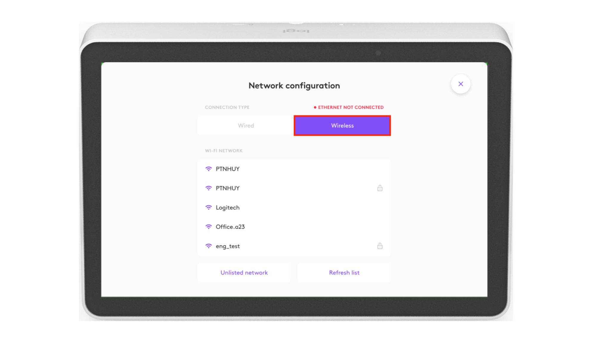Switch connection type to Wired
Viewport: 596px width, 364px height.
click(x=246, y=126)
